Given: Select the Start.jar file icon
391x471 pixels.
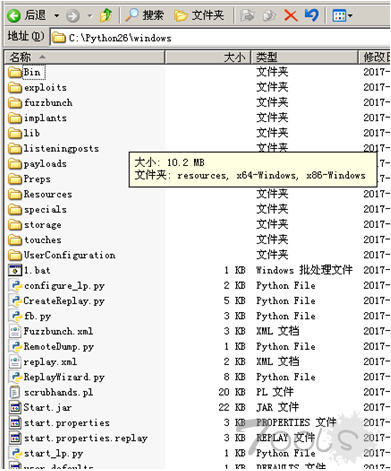Looking at the screenshot, I should [x=15, y=408].
